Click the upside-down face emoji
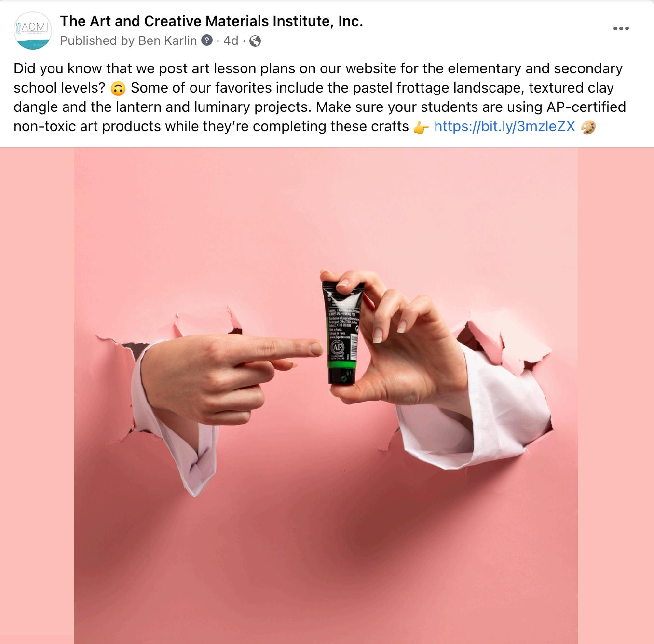This screenshot has height=644, width=654. (118, 89)
